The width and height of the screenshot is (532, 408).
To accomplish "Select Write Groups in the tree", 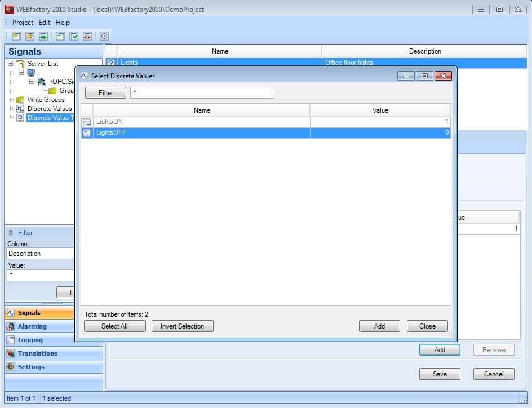I will (x=46, y=100).
